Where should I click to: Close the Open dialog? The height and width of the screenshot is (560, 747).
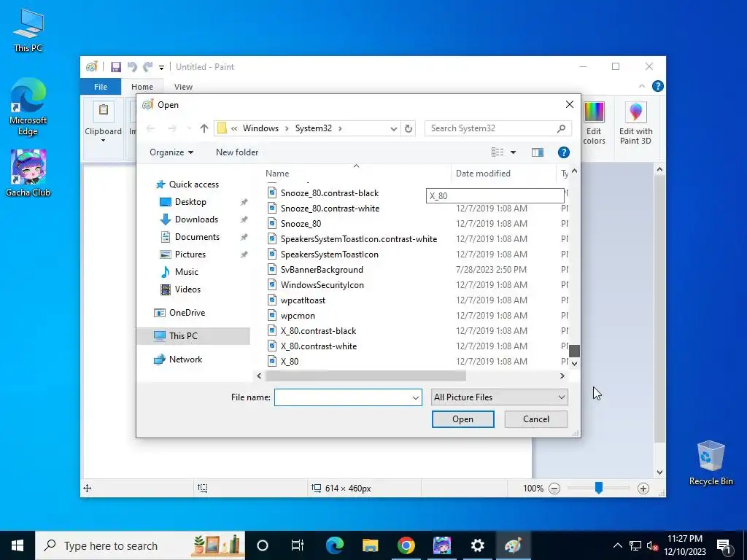569,104
